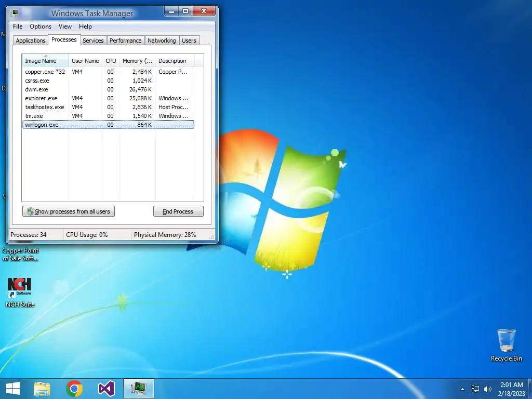This screenshot has height=399, width=532.
Task: Click the 26,476 K memory value
Action: [x=140, y=89]
